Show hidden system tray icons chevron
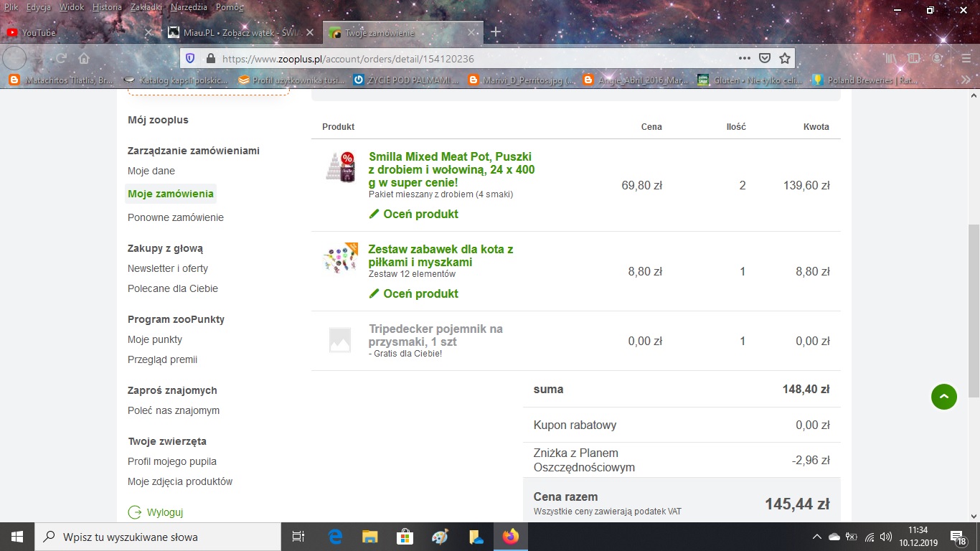This screenshot has height=551, width=980. (x=817, y=537)
